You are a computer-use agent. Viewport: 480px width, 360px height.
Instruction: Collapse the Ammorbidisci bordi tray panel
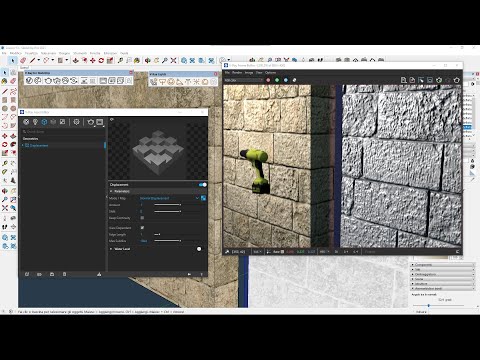(x=443, y=288)
